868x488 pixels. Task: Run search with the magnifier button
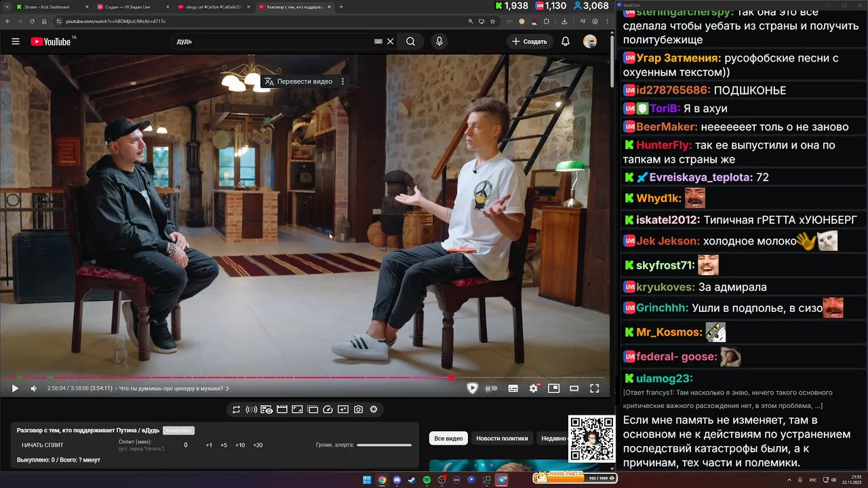(410, 41)
